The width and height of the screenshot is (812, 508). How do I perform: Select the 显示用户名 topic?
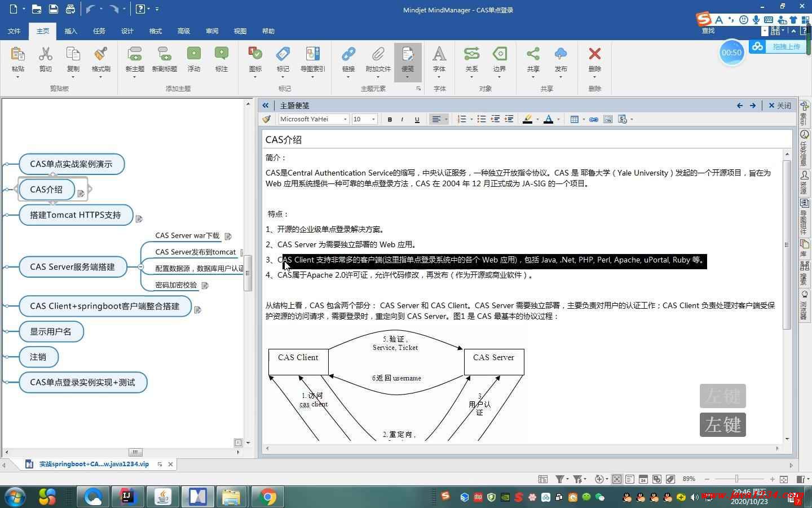coord(51,332)
